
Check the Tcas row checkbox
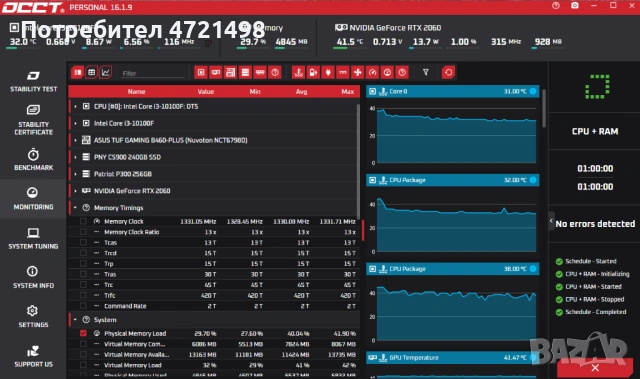coord(83,242)
